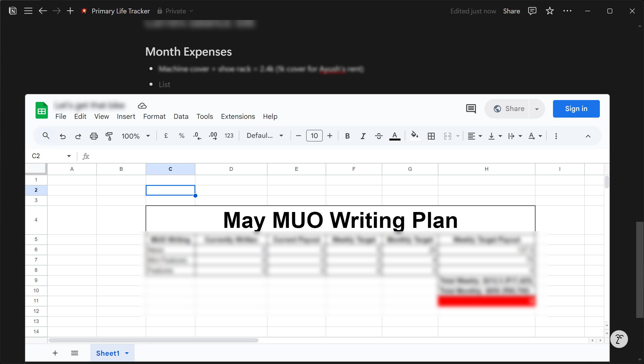This screenshot has height=364, width=644.
Task: Open the Extensions menu
Action: 238,117
